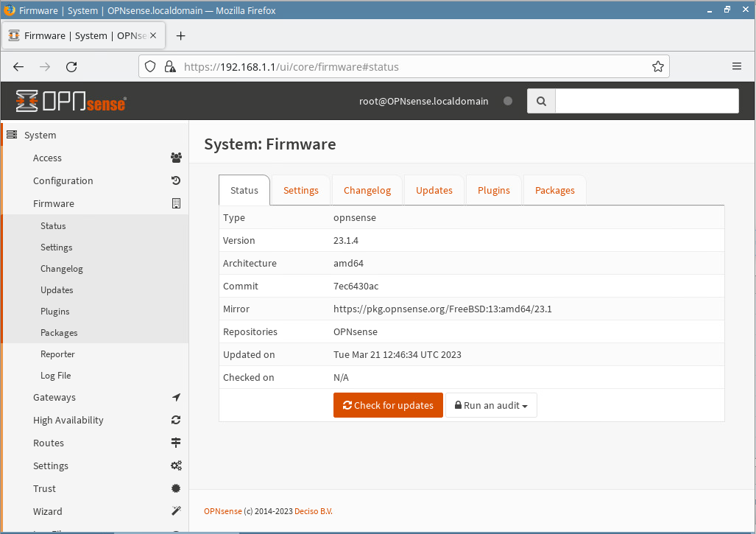The height and width of the screenshot is (534, 756).
Task: Collapse the System menu section
Action: 40,135
